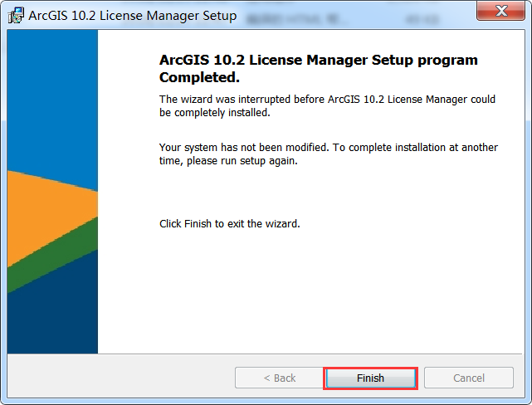Click the word Completed in the heading

(x=199, y=77)
